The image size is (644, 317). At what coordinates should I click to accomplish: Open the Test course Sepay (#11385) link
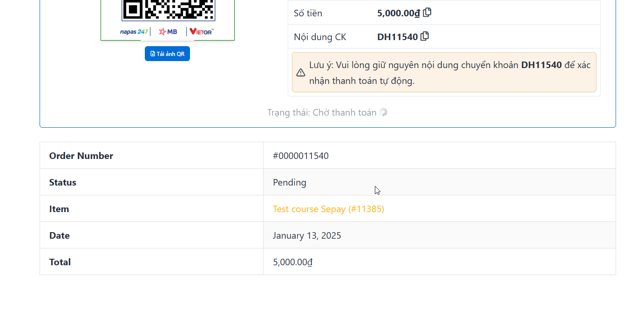click(x=328, y=209)
